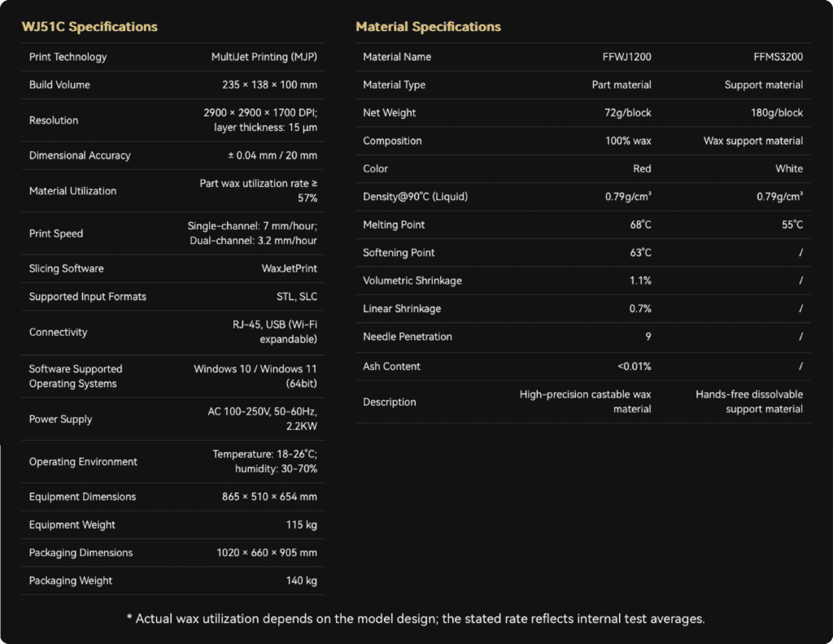
Task: Click the wax utilization footnote text
Action: pos(416,619)
